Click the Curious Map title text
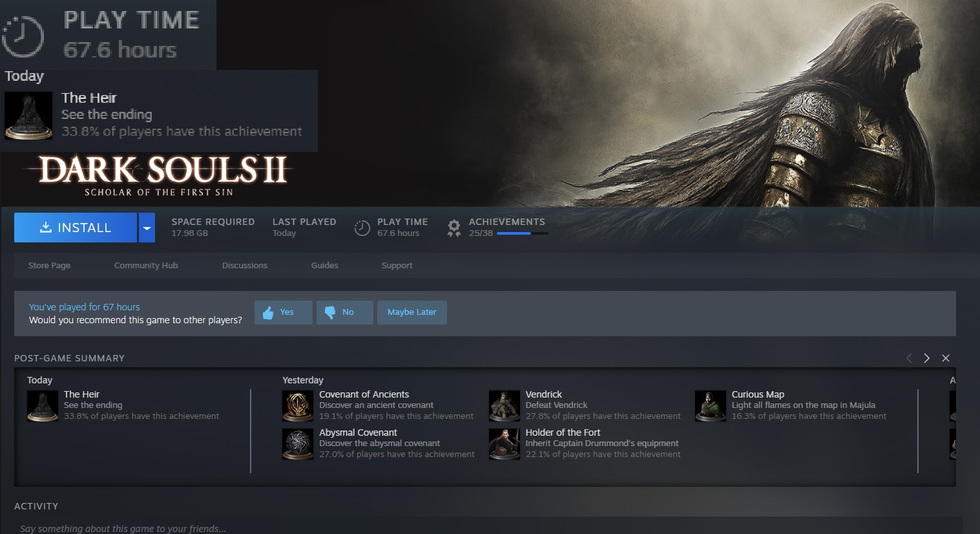 coord(758,394)
